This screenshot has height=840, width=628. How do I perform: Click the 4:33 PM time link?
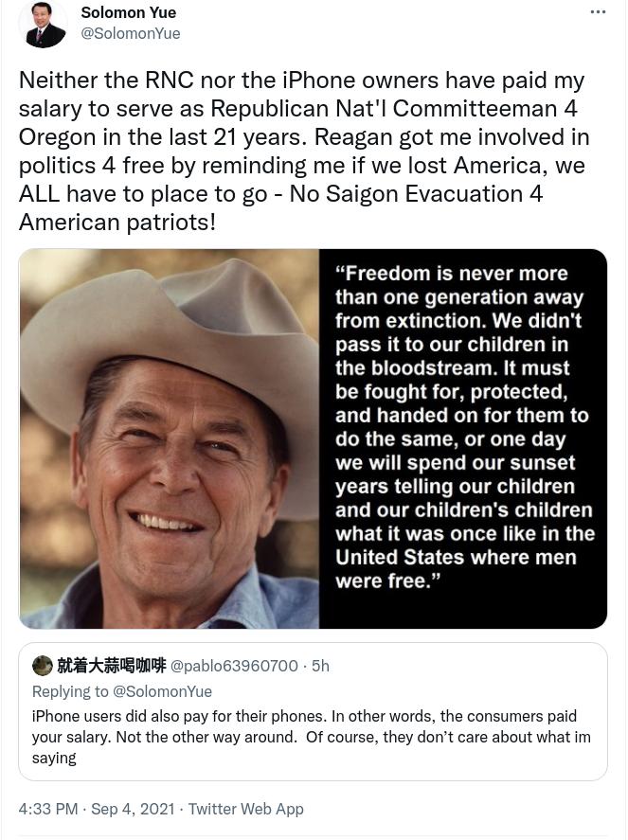coord(48,809)
